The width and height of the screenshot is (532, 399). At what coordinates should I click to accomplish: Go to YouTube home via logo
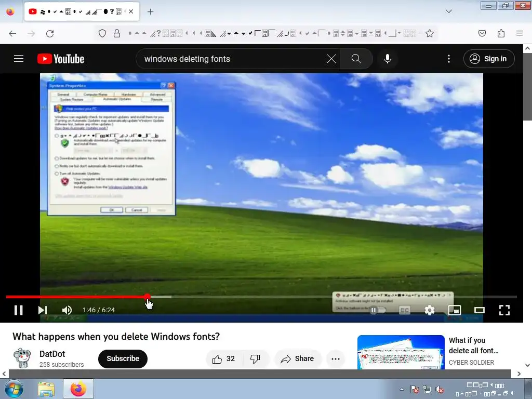(x=61, y=59)
